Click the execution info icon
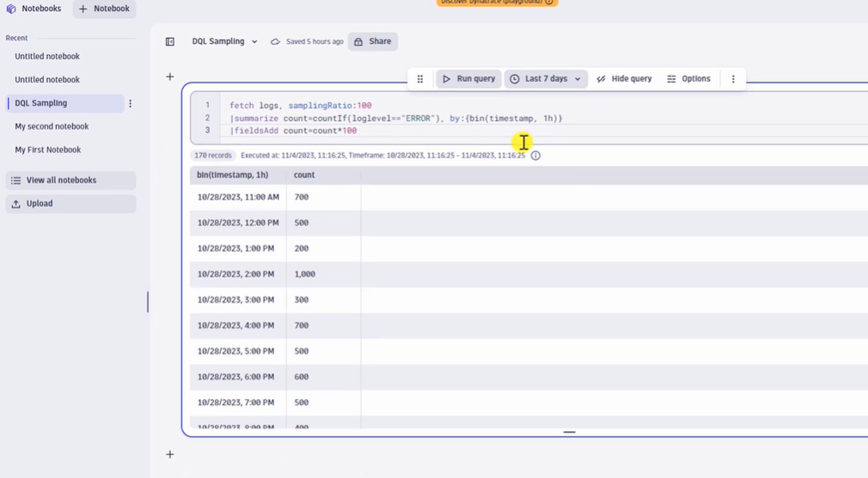 [535, 156]
